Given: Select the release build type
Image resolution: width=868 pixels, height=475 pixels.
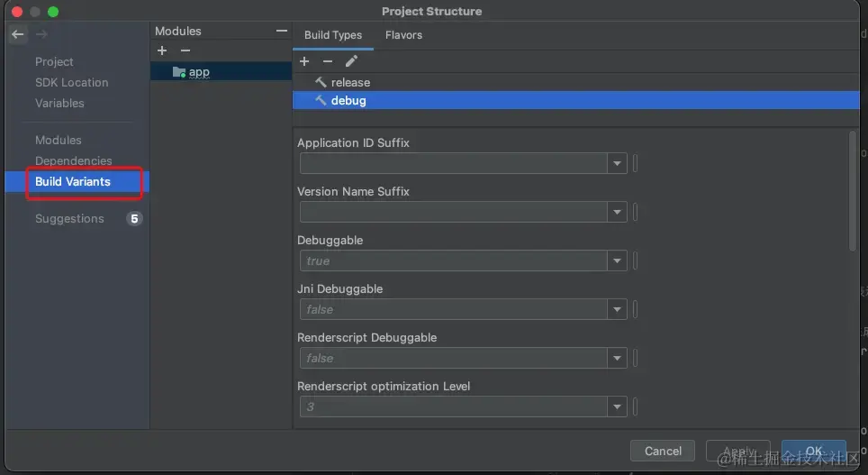Looking at the screenshot, I should click(x=350, y=82).
